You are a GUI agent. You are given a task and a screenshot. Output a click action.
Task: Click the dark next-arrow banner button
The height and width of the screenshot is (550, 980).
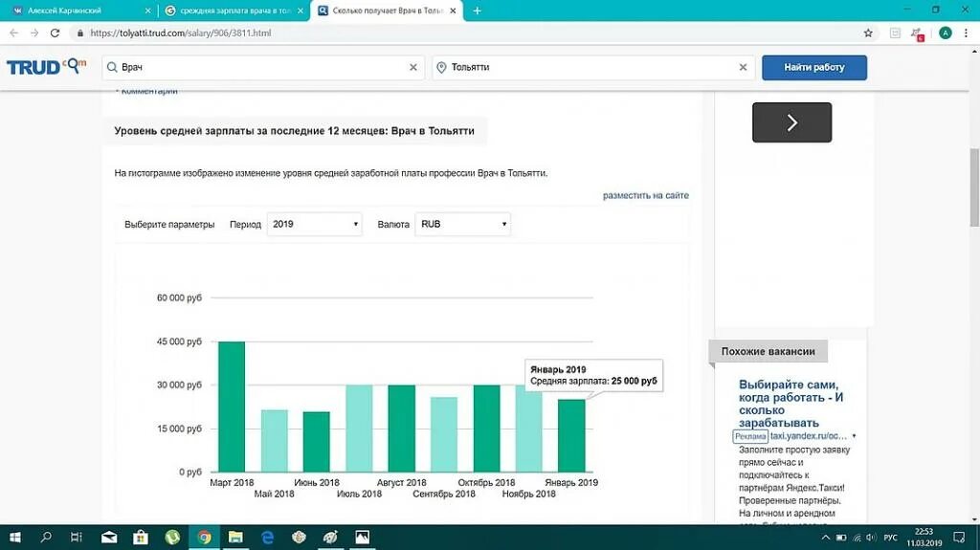(791, 122)
